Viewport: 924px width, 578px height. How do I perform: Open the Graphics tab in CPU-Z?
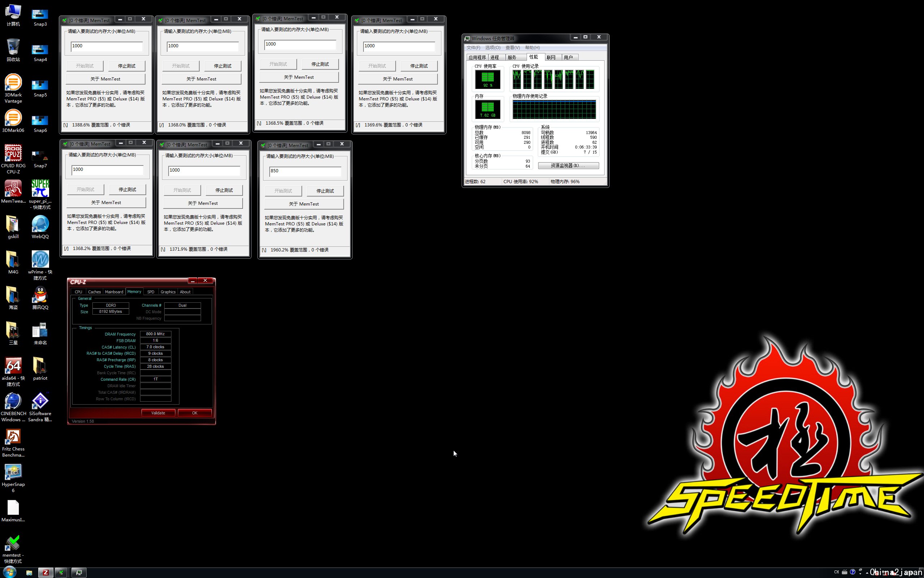coord(168,292)
